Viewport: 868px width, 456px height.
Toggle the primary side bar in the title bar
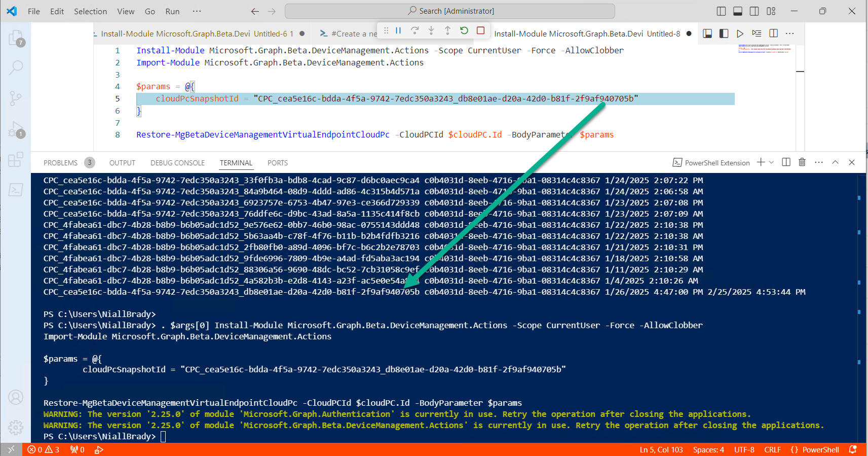(x=722, y=11)
